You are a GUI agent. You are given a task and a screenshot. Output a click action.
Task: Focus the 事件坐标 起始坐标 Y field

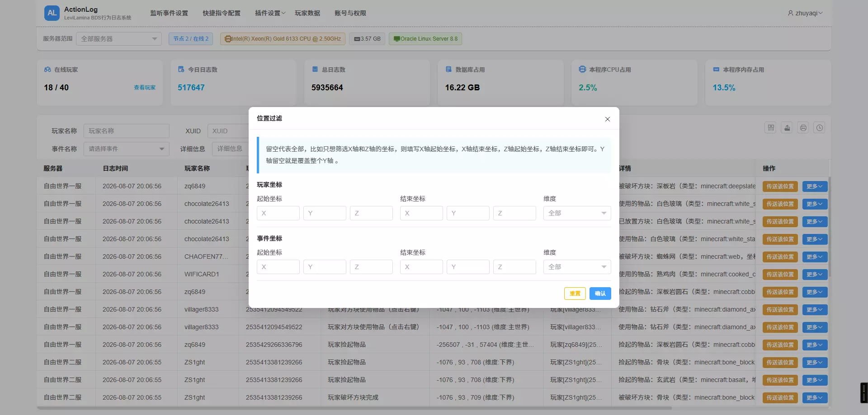pos(325,267)
